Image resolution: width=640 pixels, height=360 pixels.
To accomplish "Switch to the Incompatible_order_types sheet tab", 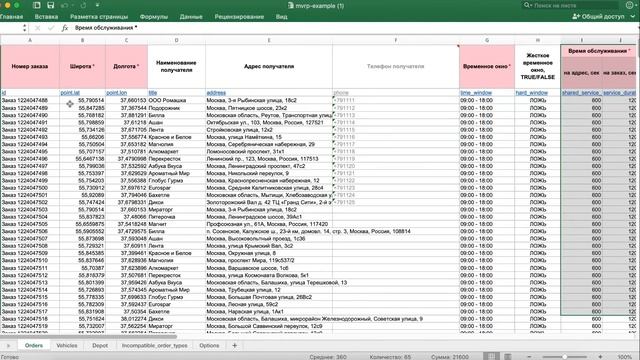I will tap(155, 345).
